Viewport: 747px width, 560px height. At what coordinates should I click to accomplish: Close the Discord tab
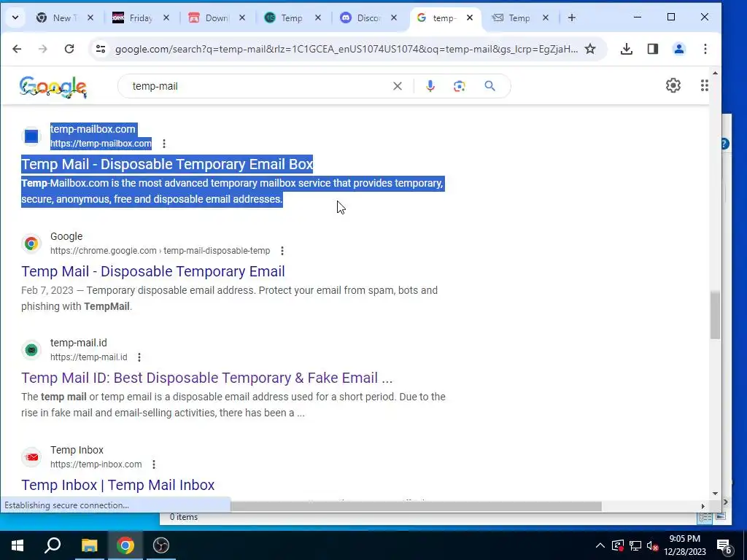[394, 17]
